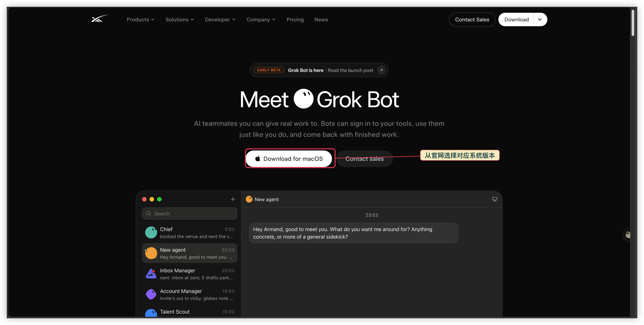
Task: Click the blue Talent Scout avatar
Action: (151, 313)
